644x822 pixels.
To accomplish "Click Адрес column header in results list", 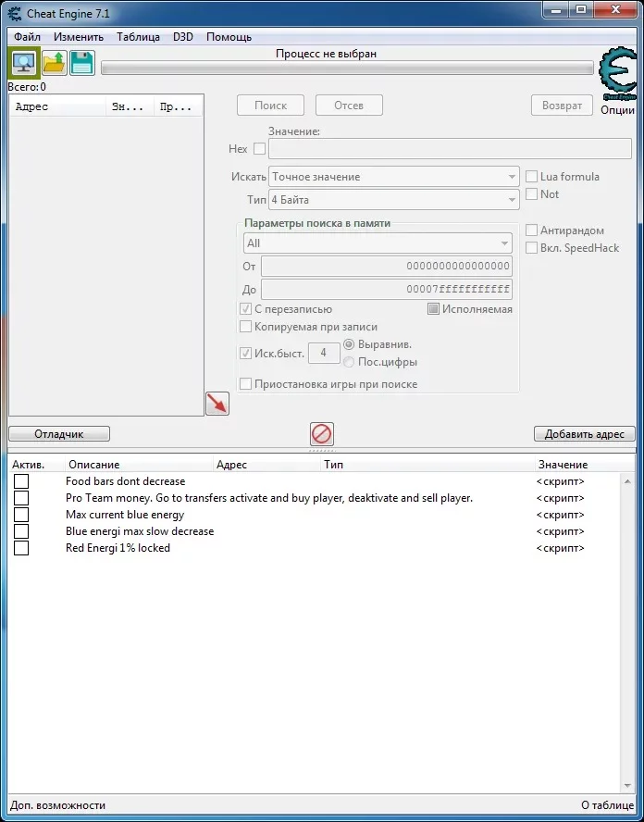I will pyautogui.click(x=58, y=107).
